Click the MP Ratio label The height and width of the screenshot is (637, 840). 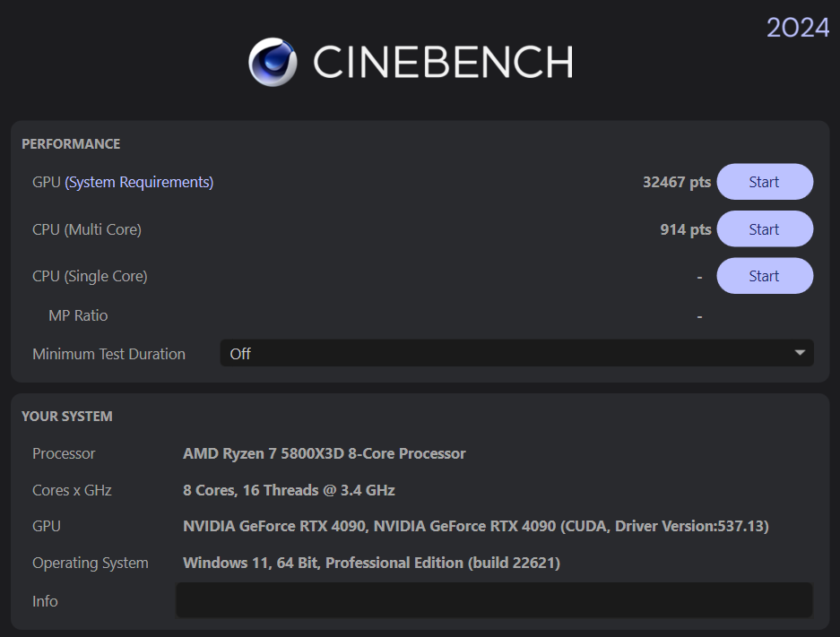point(78,316)
